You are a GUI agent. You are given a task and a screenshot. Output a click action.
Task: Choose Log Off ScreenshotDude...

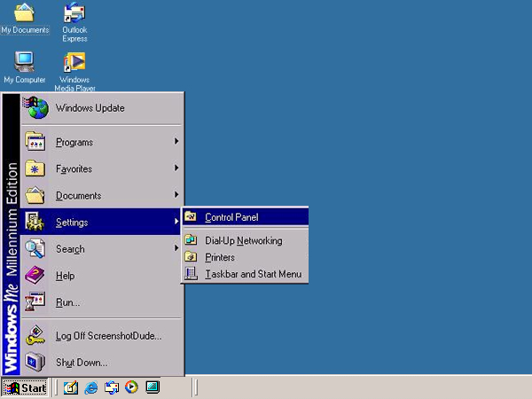click(x=101, y=336)
